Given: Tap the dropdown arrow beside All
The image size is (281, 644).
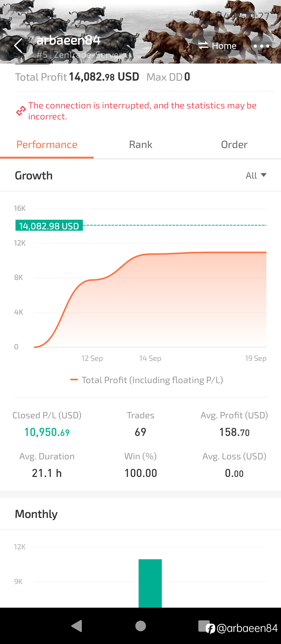Looking at the screenshot, I should tap(264, 175).
